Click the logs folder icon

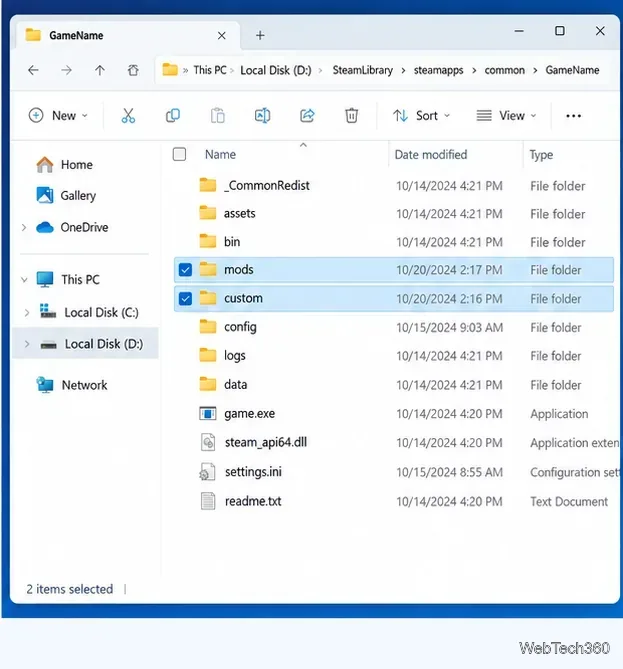coord(208,355)
